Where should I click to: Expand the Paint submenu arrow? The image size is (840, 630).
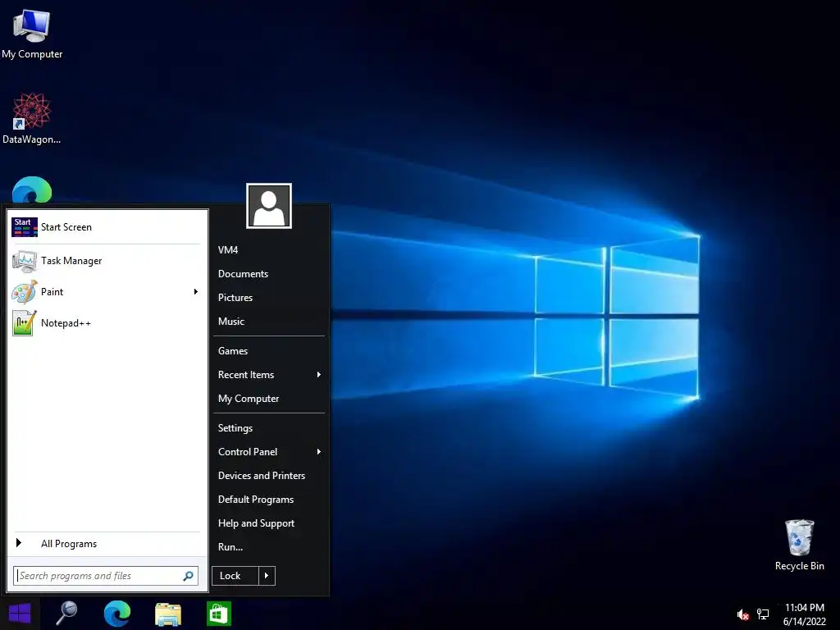point(195,292)
